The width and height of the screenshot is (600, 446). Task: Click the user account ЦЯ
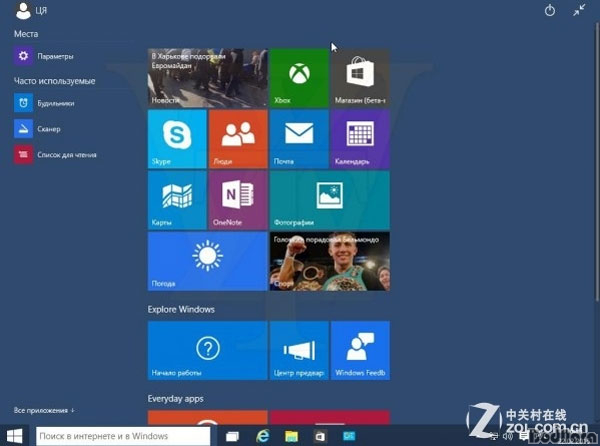click(x=31, y=10)
